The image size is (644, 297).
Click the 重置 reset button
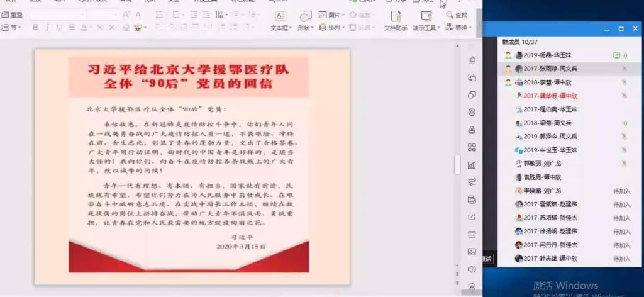pos(12,15)
